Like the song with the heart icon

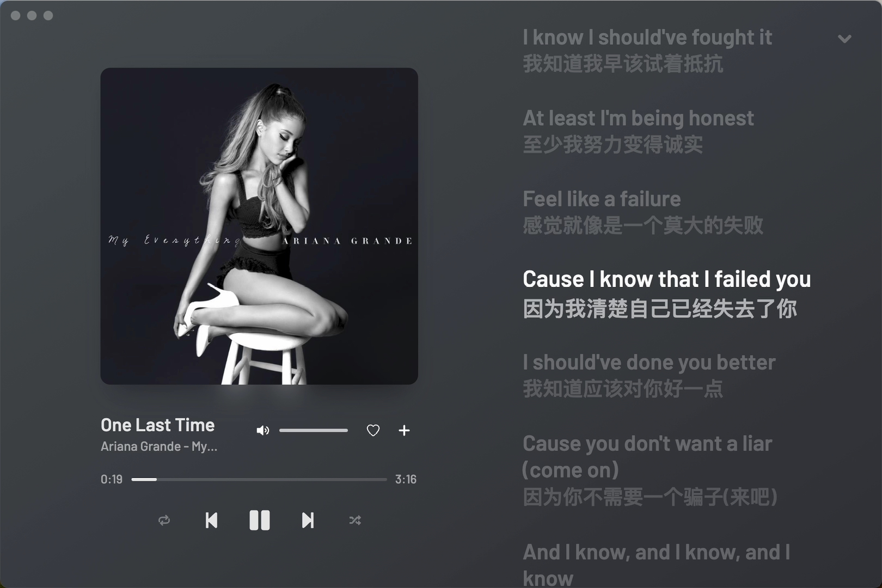373,431
